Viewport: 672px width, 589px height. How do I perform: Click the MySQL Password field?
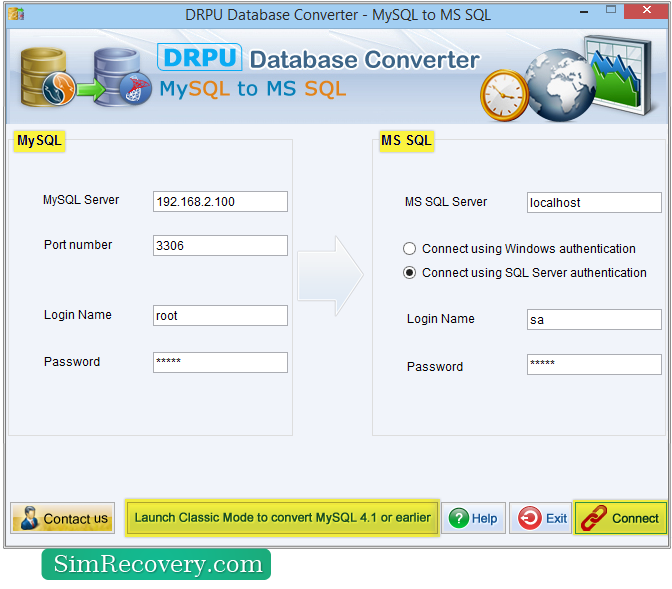pos(220,363)
